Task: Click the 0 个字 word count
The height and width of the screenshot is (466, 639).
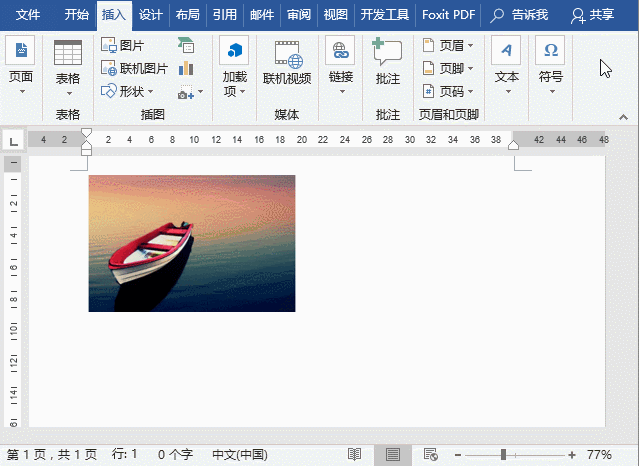Action: (x=175, y=455)
